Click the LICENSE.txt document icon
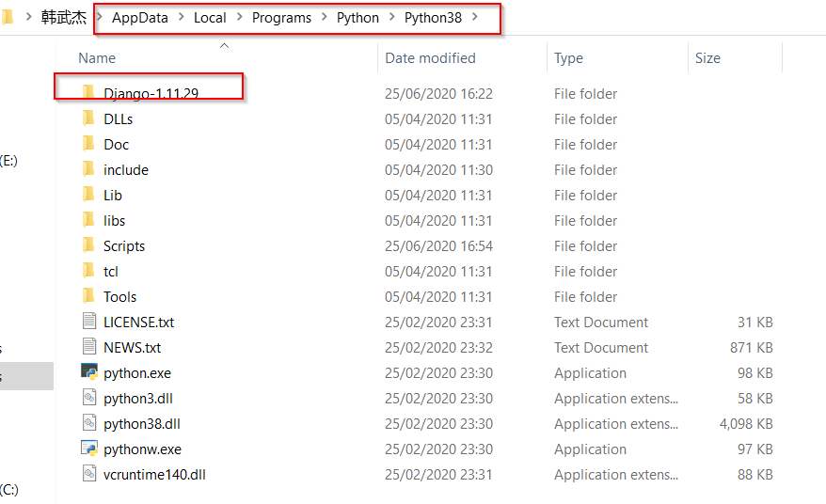This screenshot has width=826, height=504. point(89,322)
